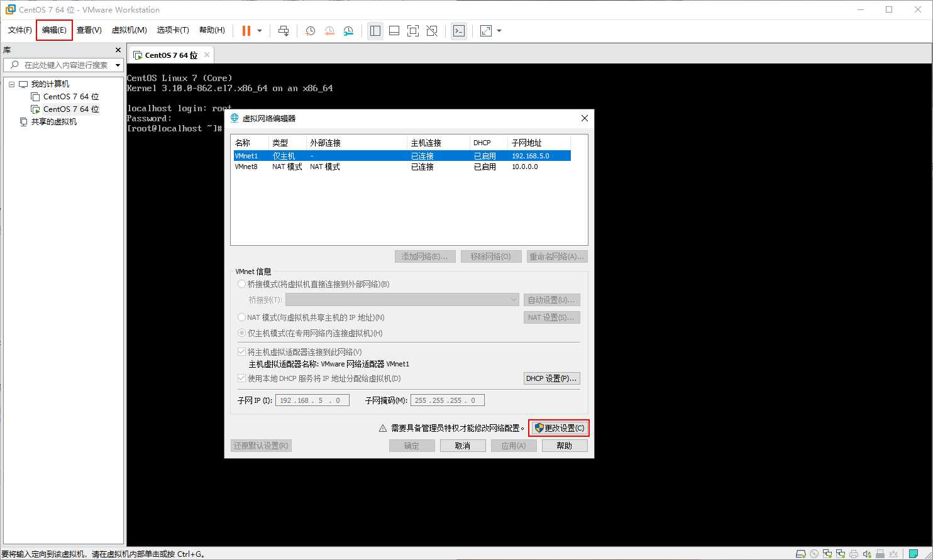Take a snapshot of this virtual machine

pos(310,31)
